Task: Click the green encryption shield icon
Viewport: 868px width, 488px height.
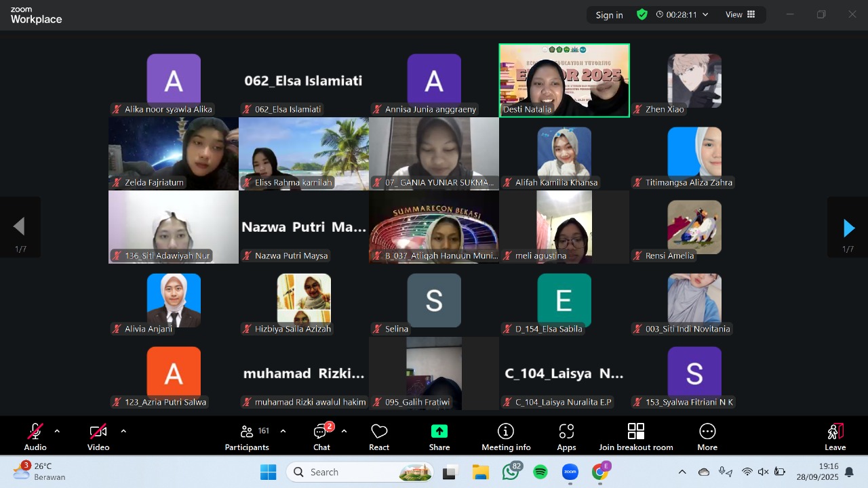Action: [642, 14]
